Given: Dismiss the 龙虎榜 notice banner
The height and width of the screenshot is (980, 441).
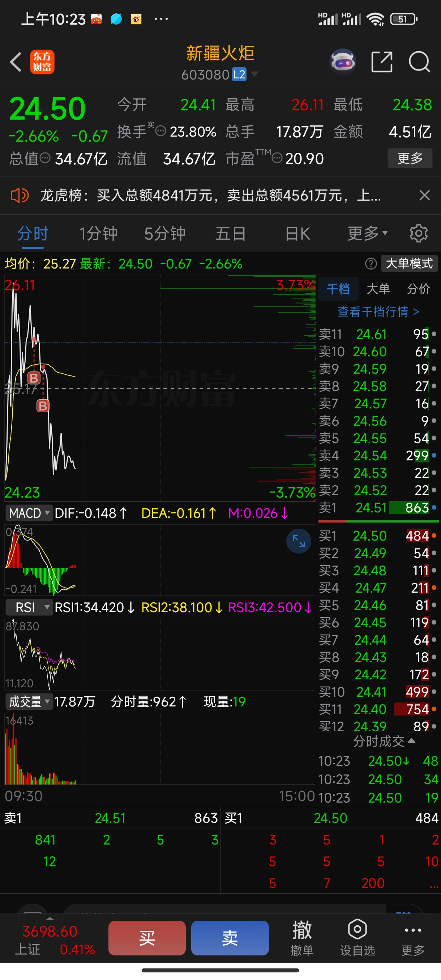Looking at the screenshot, I should [x=425, y=195].
